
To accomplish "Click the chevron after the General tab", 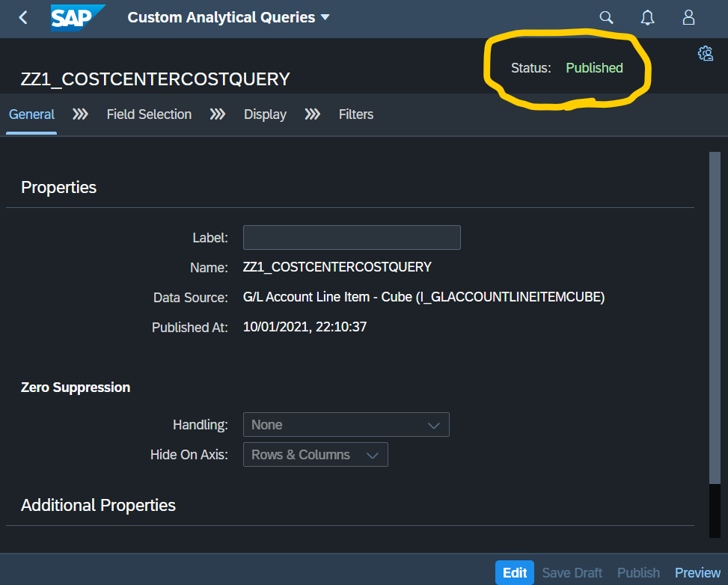I will point(80,114).
